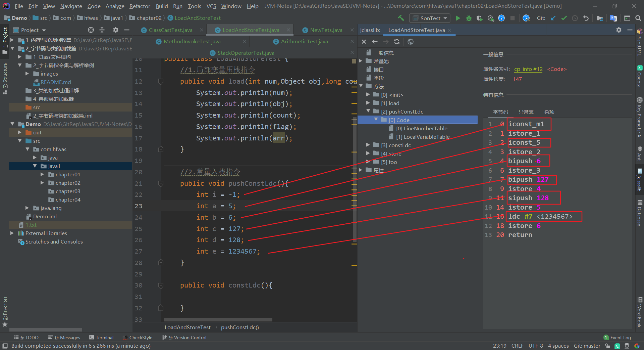Switch to 异常表 tab
The width and height of the screenshot is (644, 350).
(526, 112)
